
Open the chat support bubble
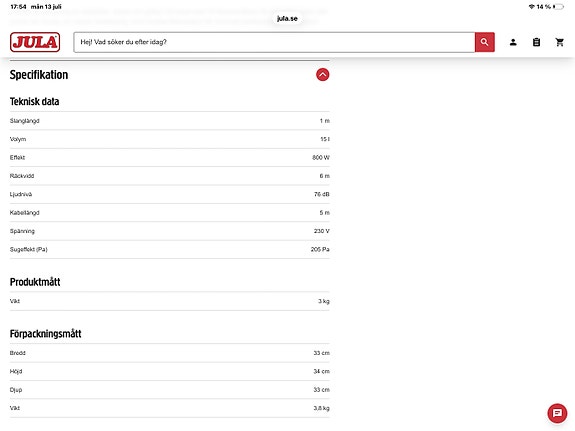coord(557,413)
